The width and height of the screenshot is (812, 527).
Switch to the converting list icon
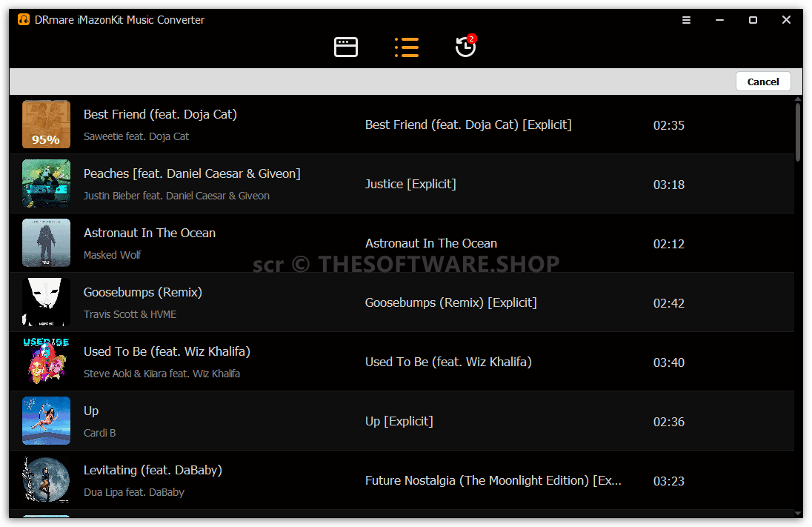pos(407,47)
